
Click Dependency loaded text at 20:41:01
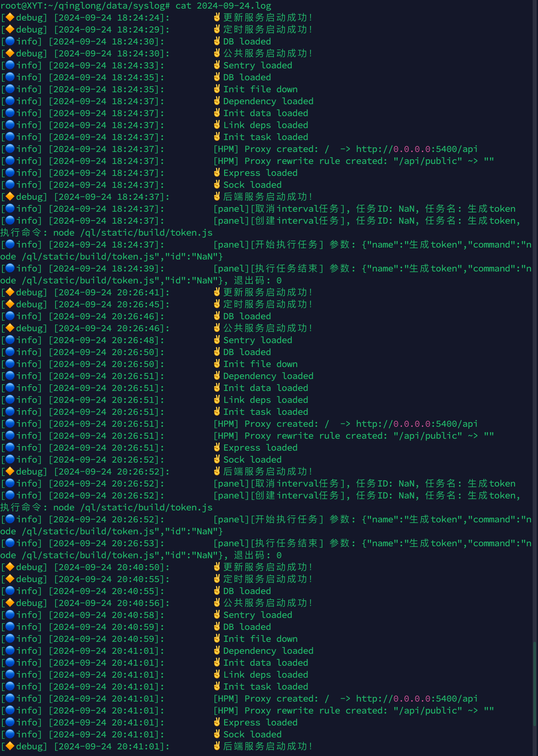(x=268, y=651)
